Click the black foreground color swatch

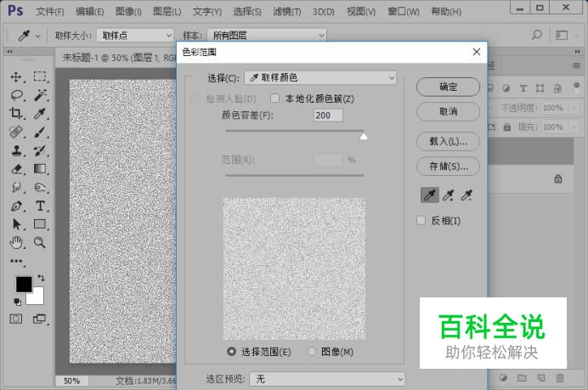23,284
